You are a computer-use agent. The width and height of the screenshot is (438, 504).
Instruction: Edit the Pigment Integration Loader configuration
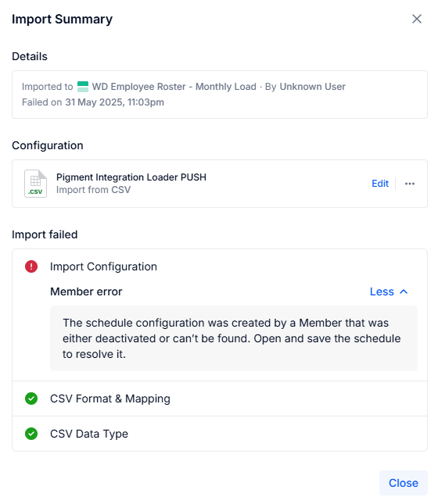[x=380, y=184]
